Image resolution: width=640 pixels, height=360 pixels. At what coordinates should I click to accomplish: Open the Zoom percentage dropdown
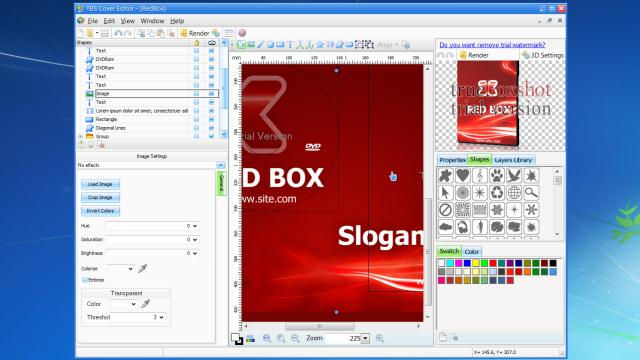[365, 338]
